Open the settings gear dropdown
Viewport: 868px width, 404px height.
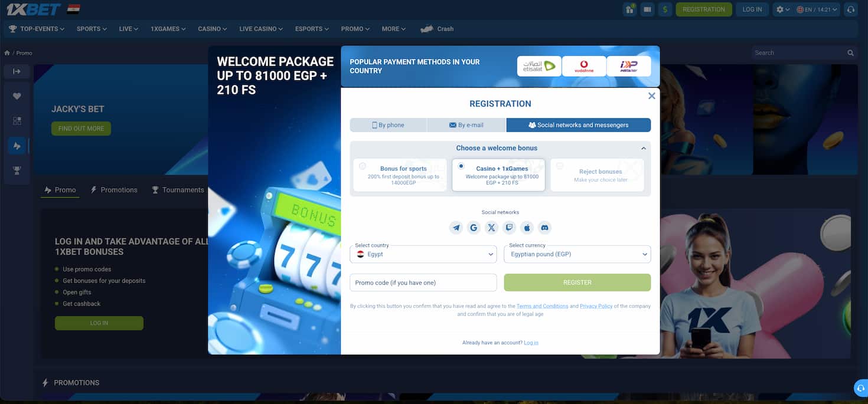(783, 9)
